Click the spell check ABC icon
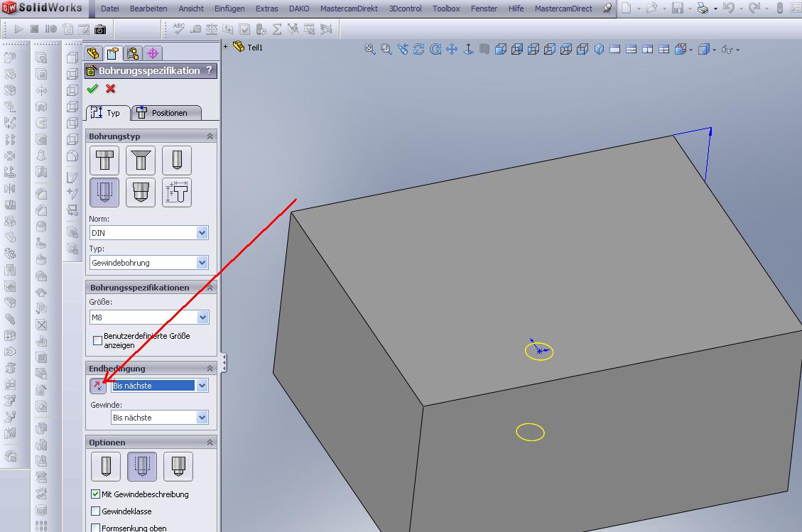802x532 pixels. [x=179, y=29]
